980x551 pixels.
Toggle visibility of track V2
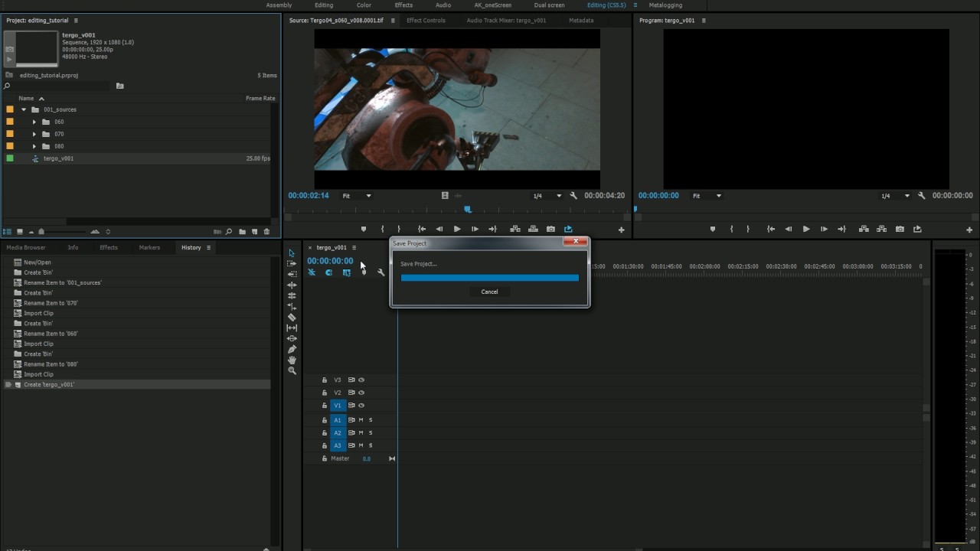pyautogui.click(x=361, y=393)
